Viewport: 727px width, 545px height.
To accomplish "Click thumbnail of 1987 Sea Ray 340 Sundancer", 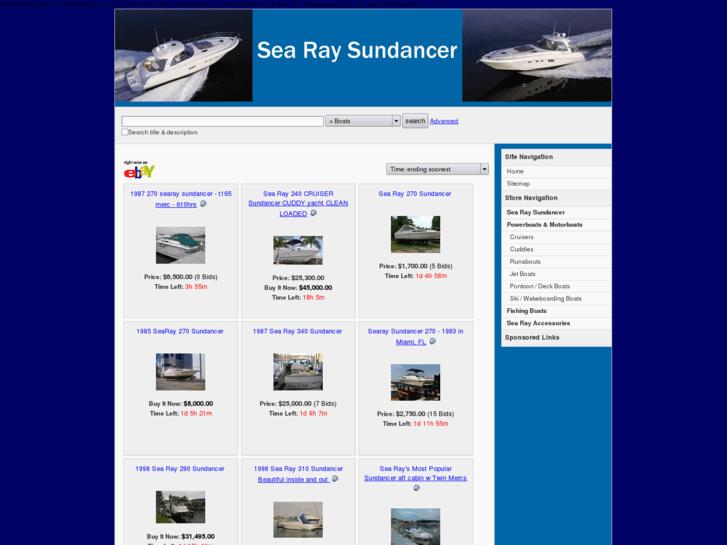I will (x=298, y=372).
